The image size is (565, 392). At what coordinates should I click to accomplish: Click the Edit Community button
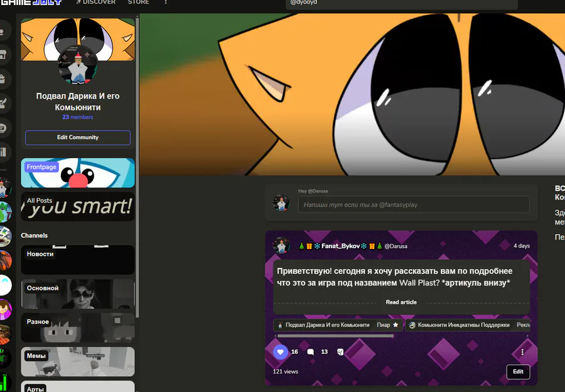click(77, 137)
